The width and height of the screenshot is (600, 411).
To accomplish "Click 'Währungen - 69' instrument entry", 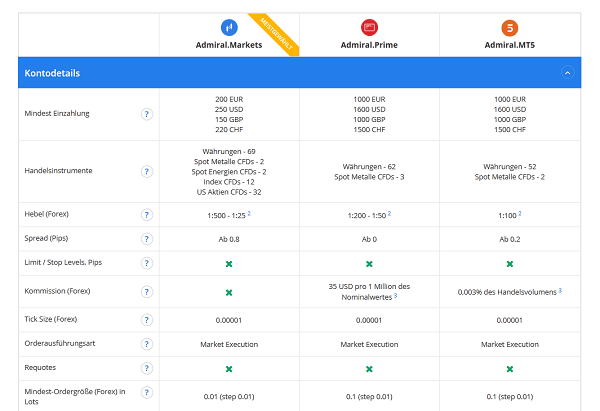I will (229, 152).
